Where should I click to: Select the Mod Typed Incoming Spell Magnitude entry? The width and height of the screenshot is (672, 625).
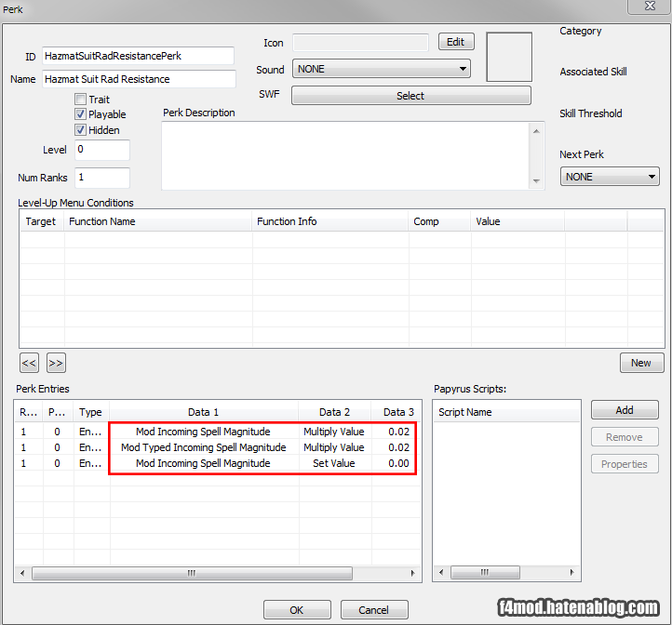(x=203, y=447)
